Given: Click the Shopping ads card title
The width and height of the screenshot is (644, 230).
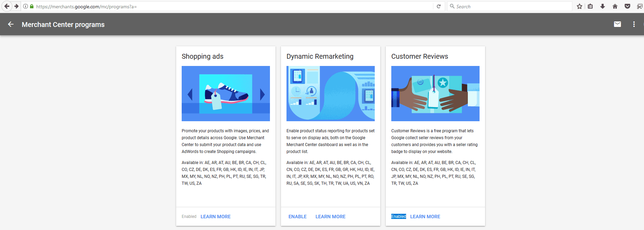Looking at the screenshot, I should 202,56.
